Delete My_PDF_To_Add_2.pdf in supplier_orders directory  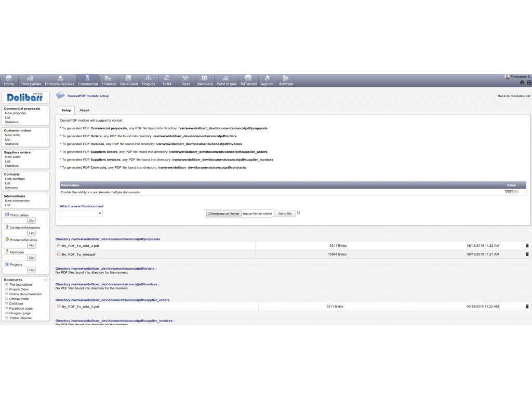pos(527,307)
